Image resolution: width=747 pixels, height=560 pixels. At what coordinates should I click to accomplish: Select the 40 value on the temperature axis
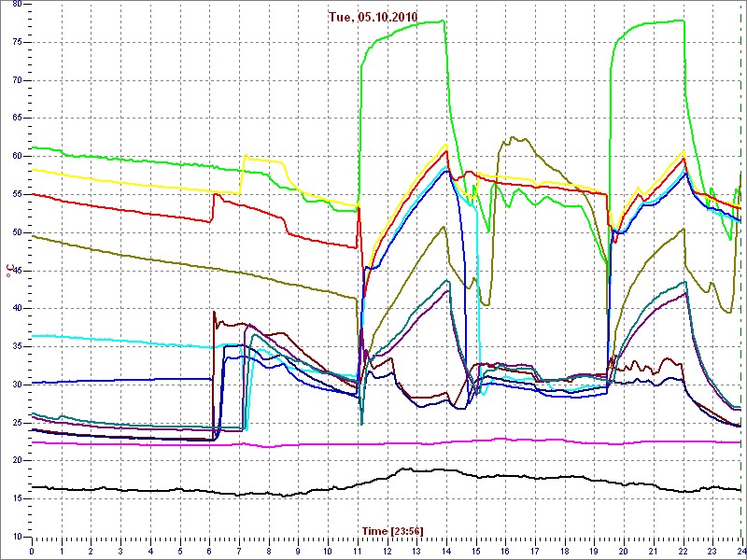[x=17, y=309]
